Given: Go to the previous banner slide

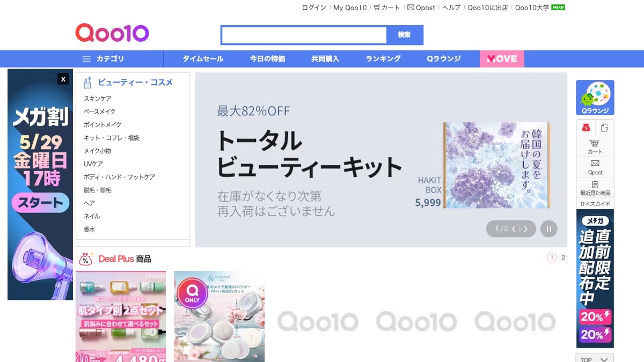Looking at the screenshot, I should pos(514,229).
